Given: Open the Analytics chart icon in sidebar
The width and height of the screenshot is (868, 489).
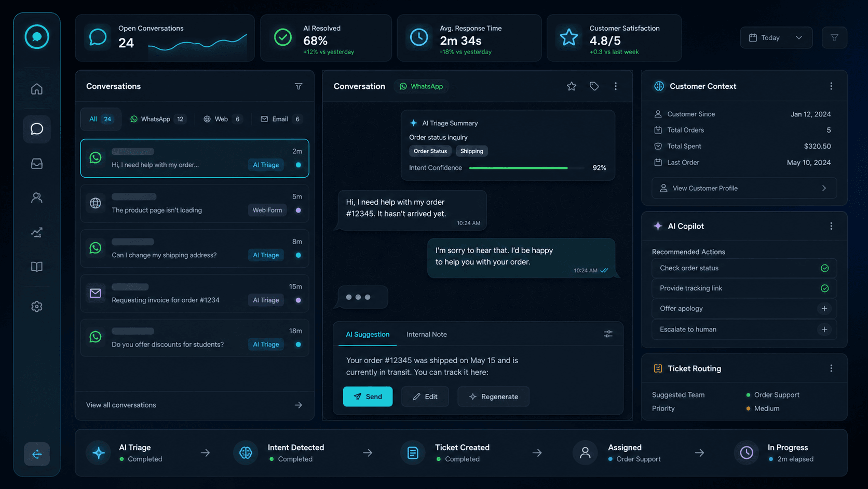Looking at the screenshot, I should pyautogui.click(x=36, y=232).
